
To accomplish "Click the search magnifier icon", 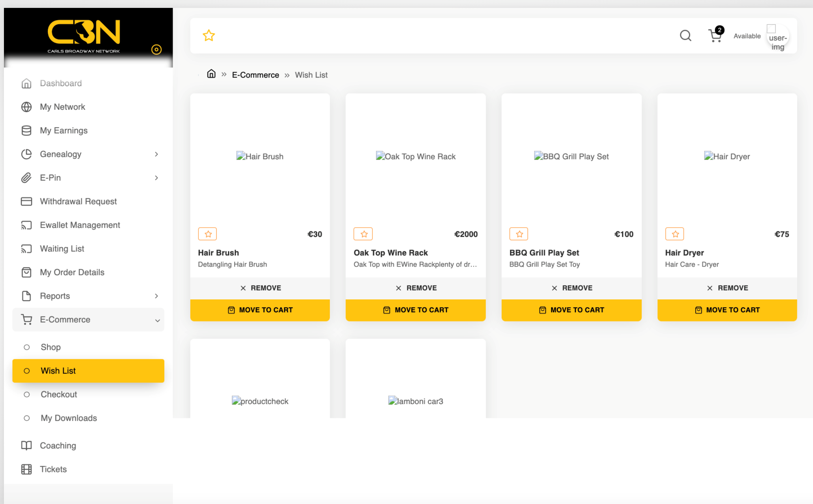I will 685,36.
